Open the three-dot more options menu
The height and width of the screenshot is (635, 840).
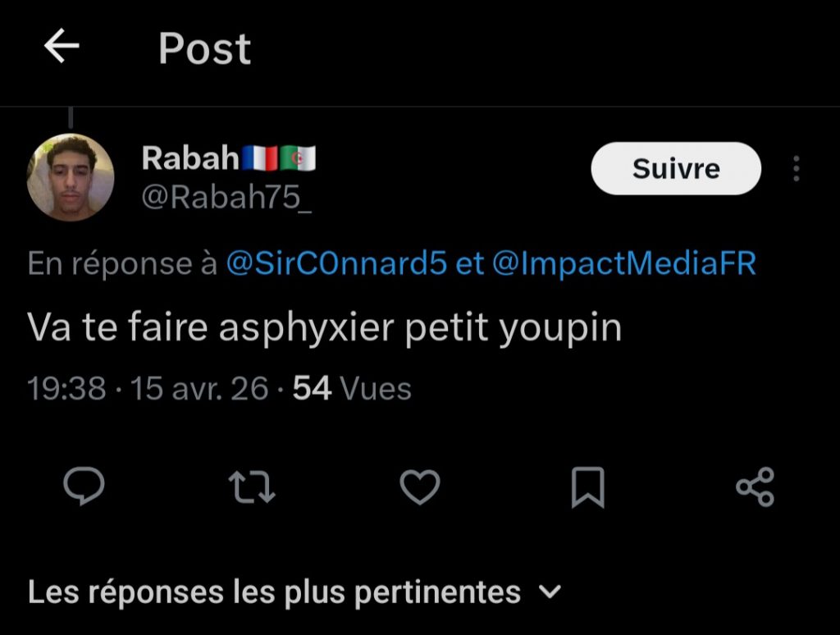[x=796, y=169]
